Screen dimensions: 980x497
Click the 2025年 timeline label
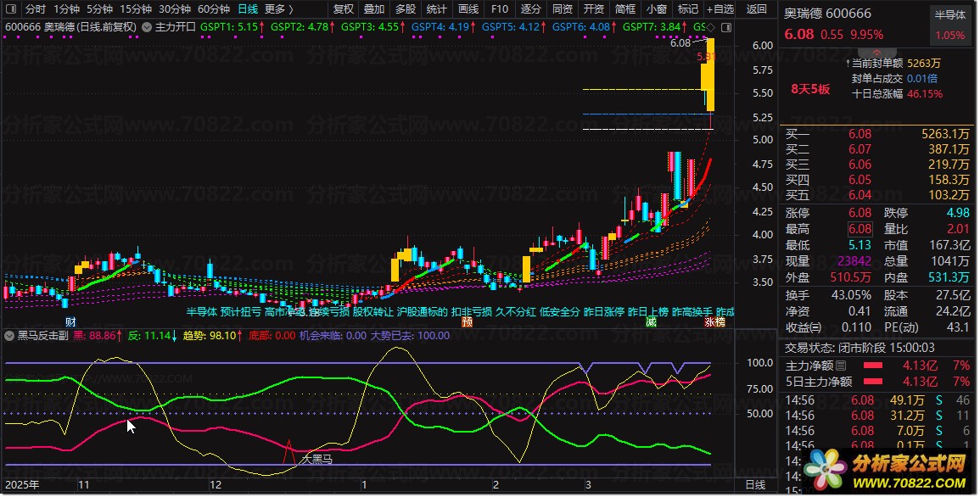23,485
